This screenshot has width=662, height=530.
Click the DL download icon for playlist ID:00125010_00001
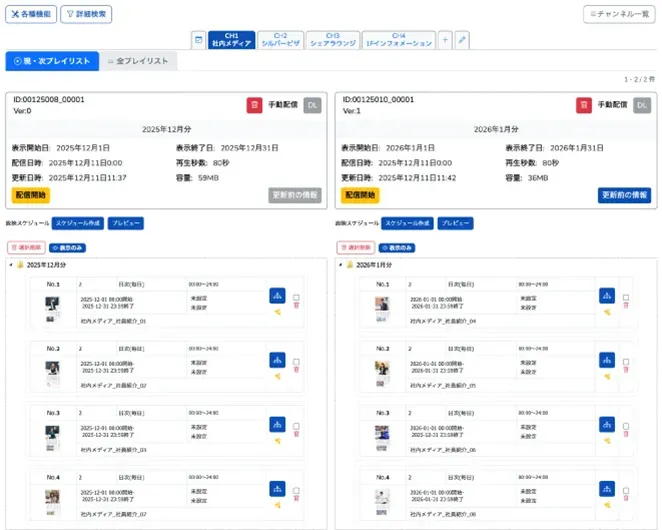tap(642, 105)
